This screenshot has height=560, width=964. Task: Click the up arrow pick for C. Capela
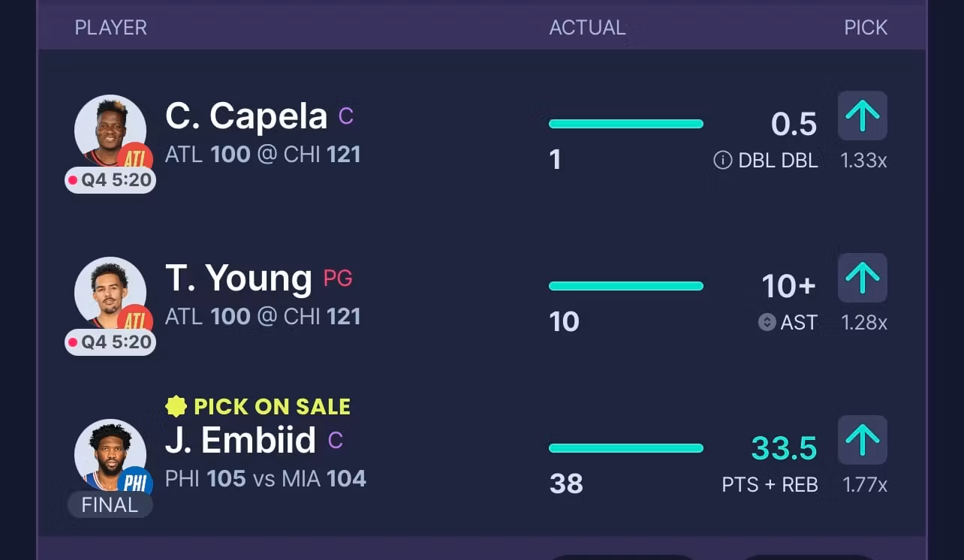[x=862, y=116]
